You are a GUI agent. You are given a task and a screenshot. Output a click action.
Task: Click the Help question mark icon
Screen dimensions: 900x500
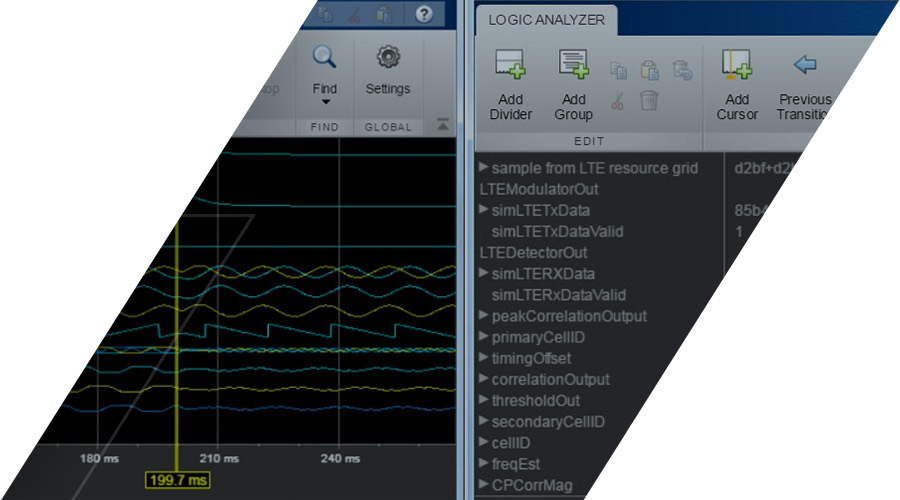coord(424,14)
